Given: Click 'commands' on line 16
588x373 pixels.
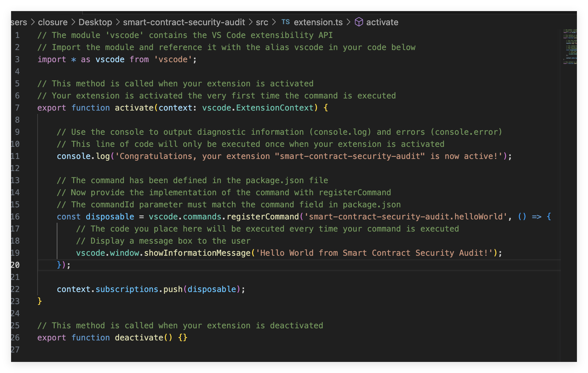Looking at the screenshot, I should click(202, 217).
